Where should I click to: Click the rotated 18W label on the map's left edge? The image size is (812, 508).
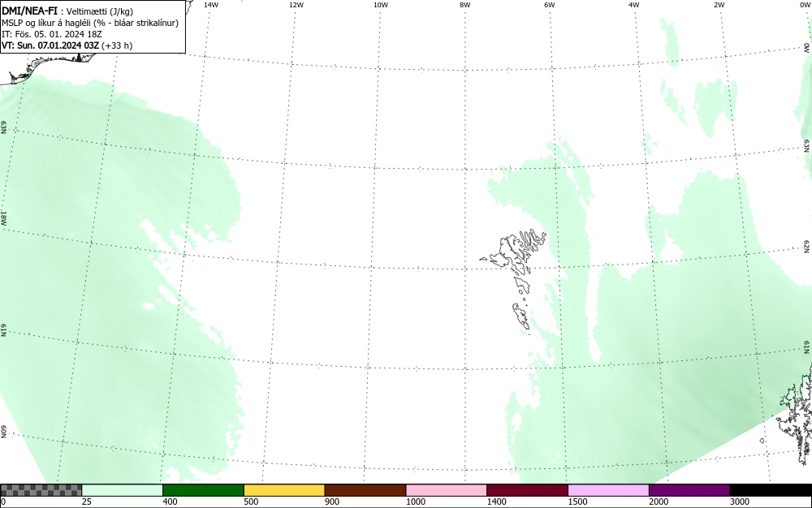pos(3,217)
